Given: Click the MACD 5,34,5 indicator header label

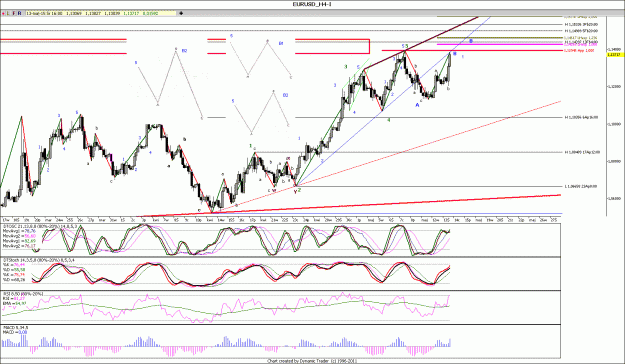Looking at the screenshot, I should pos(16,328).
